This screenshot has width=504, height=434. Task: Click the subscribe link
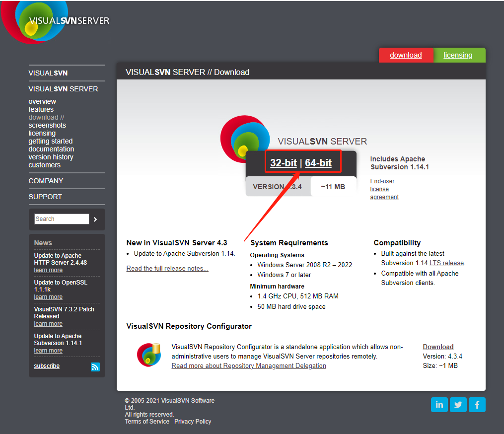[47, 366]
